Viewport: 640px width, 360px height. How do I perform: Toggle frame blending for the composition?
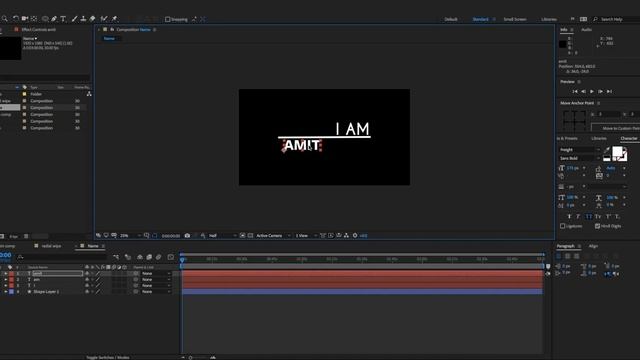point(149,257)
